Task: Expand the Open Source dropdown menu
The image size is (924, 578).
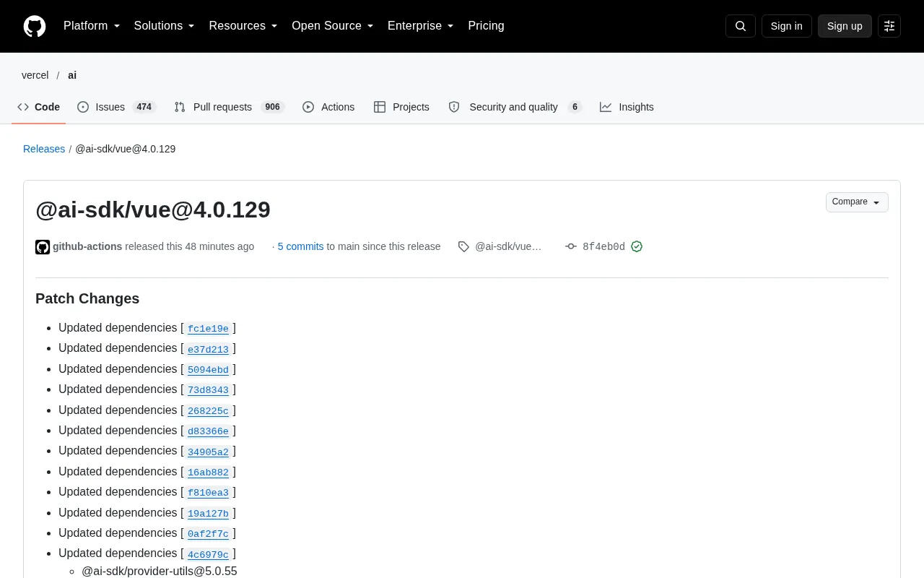Action: 333,26
